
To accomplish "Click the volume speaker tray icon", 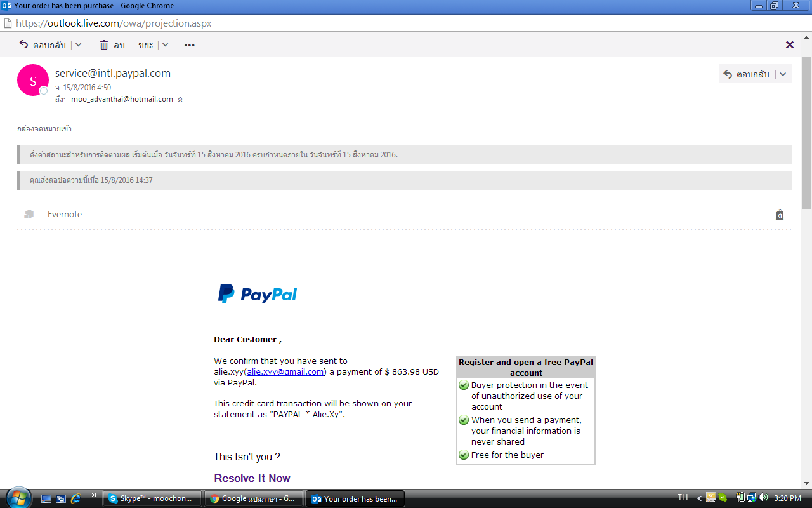I will (x=763, y=498).
